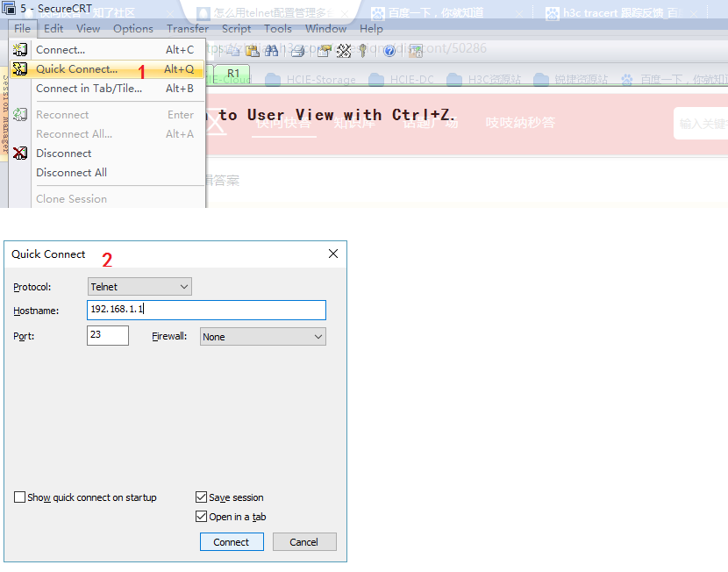The image size is (728, 572).
Task: Choose Disconnect from the File menu
Action: 107,154
